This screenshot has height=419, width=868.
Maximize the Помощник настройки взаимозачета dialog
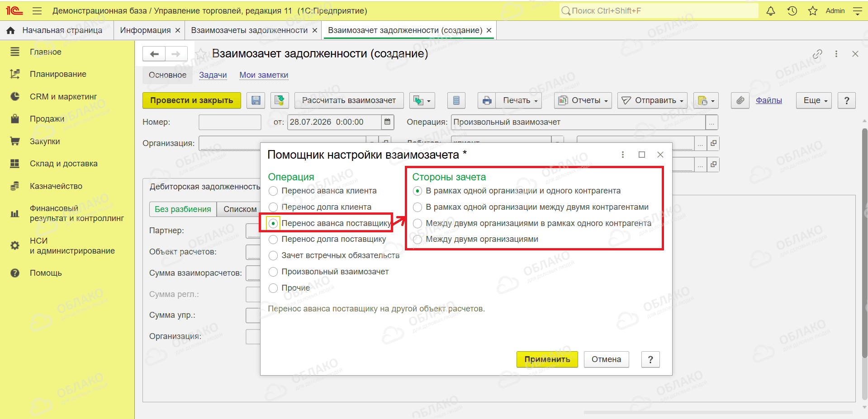click(x=641, y=155)
